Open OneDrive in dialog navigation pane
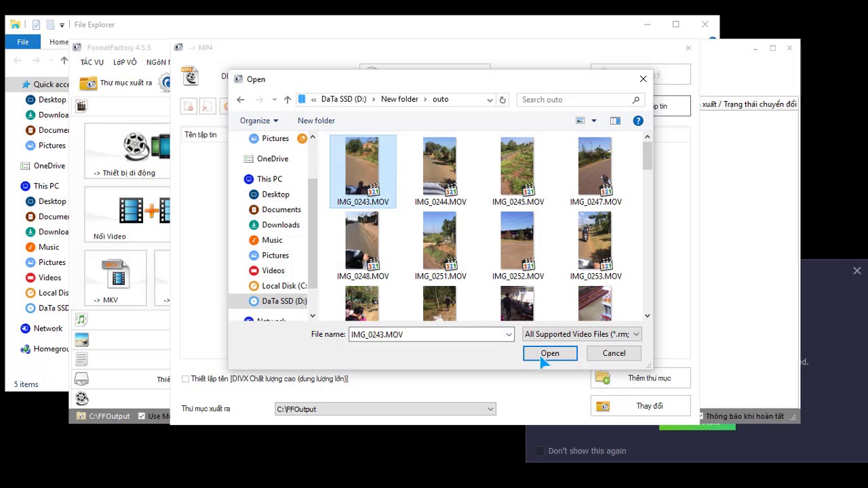868x488 pixels. tap(272, 159)
